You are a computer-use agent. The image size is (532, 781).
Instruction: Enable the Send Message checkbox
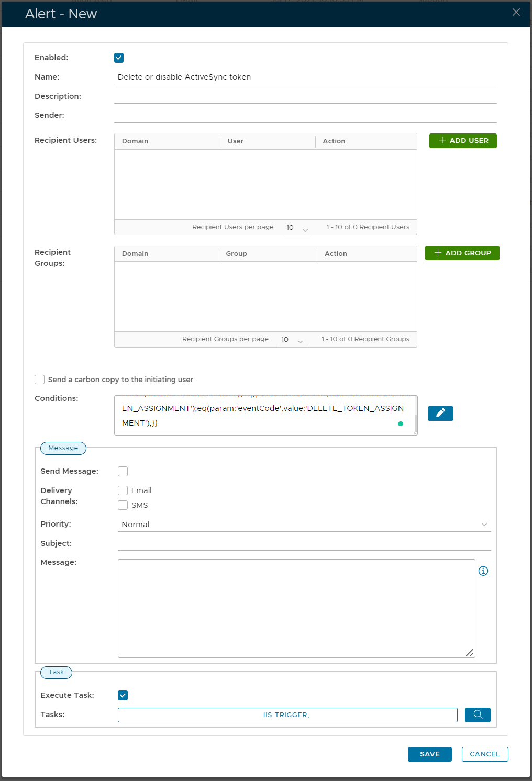coord(123,472)
